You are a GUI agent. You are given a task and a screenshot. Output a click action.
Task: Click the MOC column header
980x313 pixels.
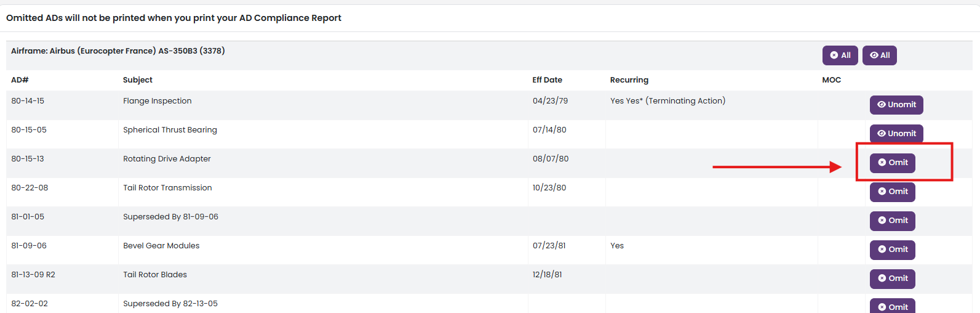pos(832,80)
